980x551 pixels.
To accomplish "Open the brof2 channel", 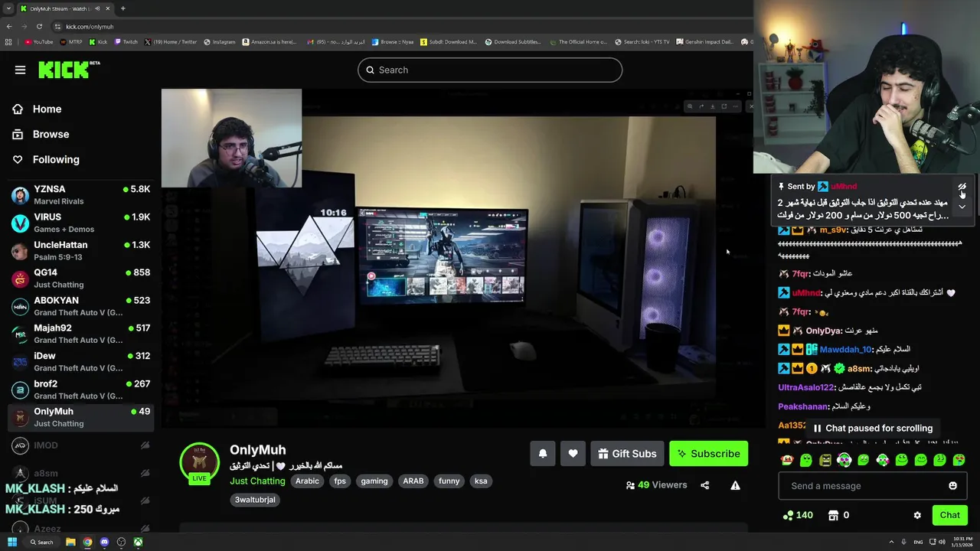I will pyautogui.click(x=80, y=390).
